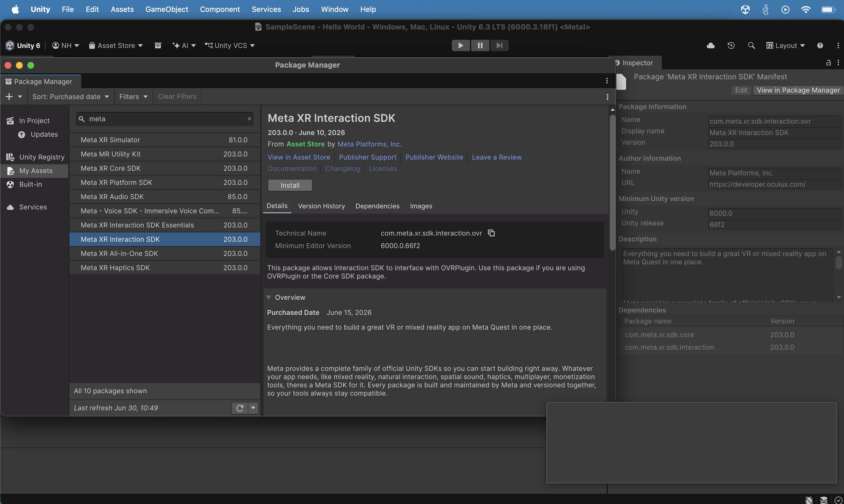This screenshot has height=504, width=844.
Task: Click the package details vertical scrollbar
Action: pyautogui.click(x=612, y=183)
